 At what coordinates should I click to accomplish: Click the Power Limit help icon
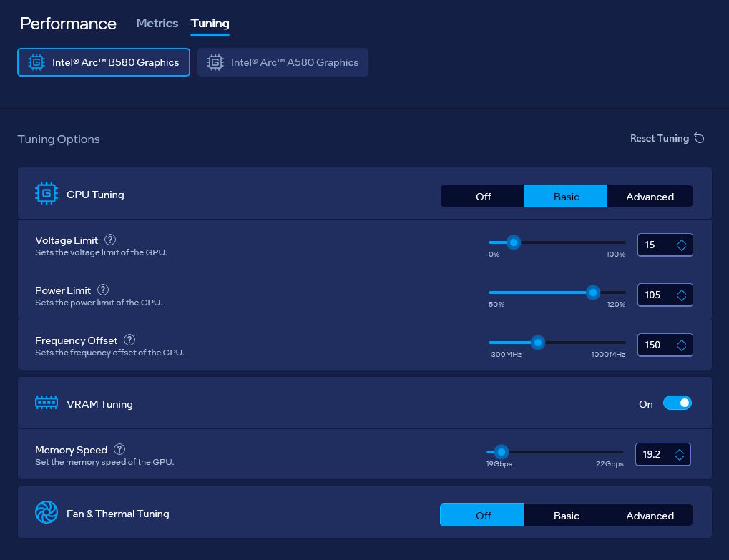click(103, 290)
